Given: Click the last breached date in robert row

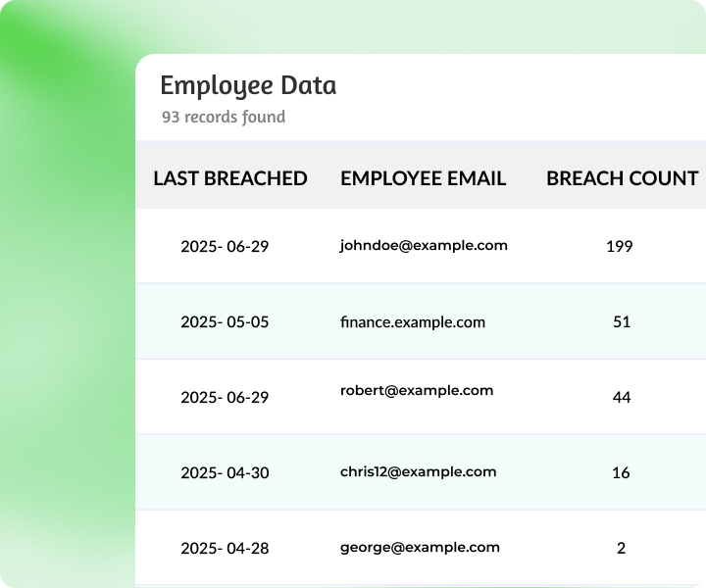Looking at the screenshot, I should pyautogui.click(x=225, y=397).
